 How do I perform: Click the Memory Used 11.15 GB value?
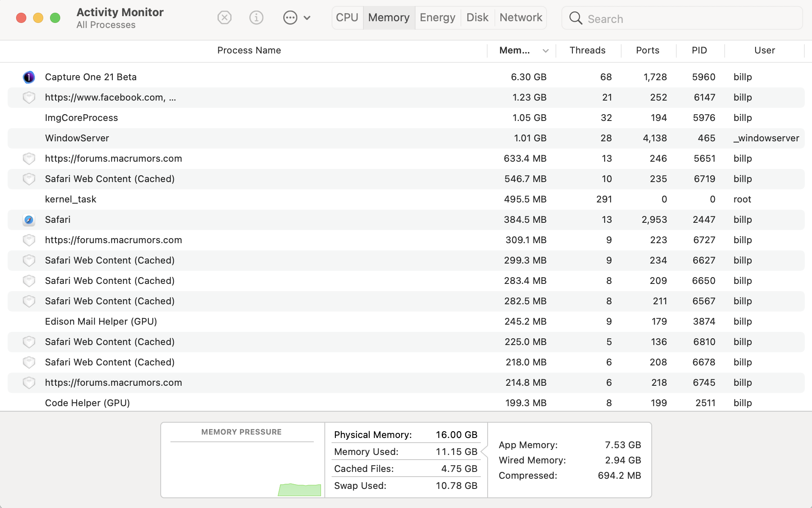(456, 452)
